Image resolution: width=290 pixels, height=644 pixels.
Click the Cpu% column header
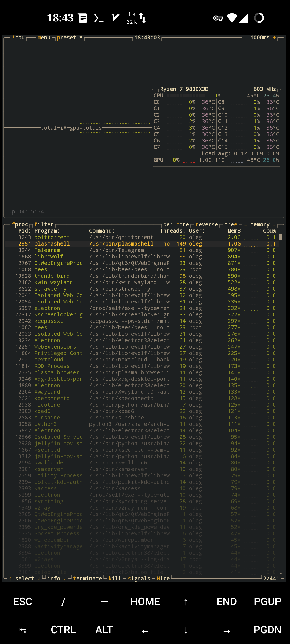point(270,231)
